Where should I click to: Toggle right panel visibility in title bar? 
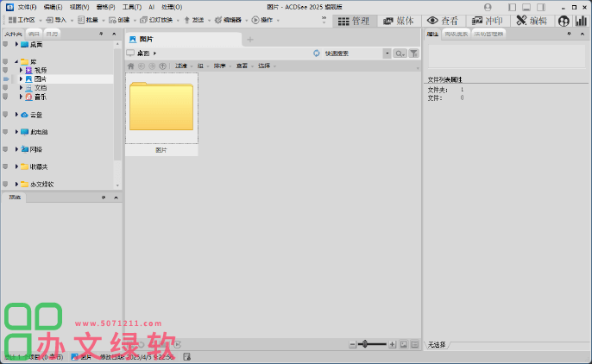point(541,7)
